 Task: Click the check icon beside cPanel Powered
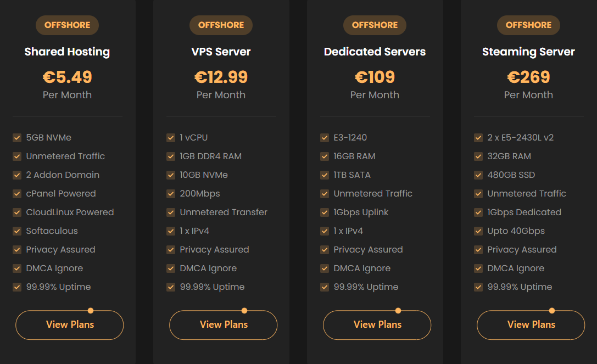pyautogui.click(x=17, y=194)
